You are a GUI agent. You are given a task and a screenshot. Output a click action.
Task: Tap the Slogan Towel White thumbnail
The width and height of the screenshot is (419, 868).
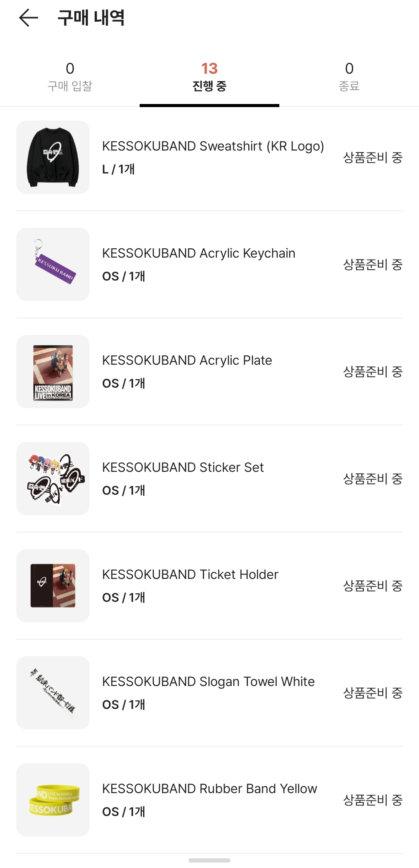[x=53, y=693]
